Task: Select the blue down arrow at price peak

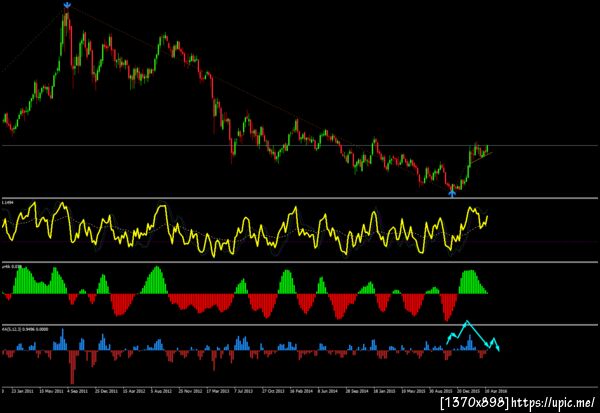Action: [67, 5]
